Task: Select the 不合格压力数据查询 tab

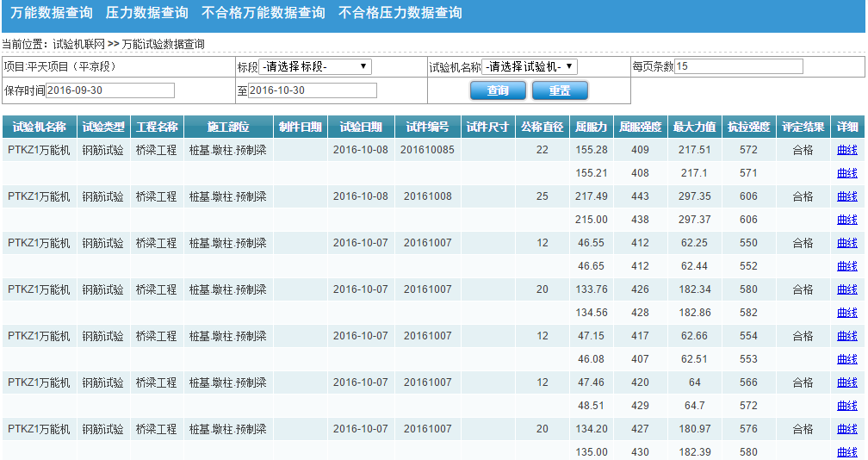Action: coord(400,13)
